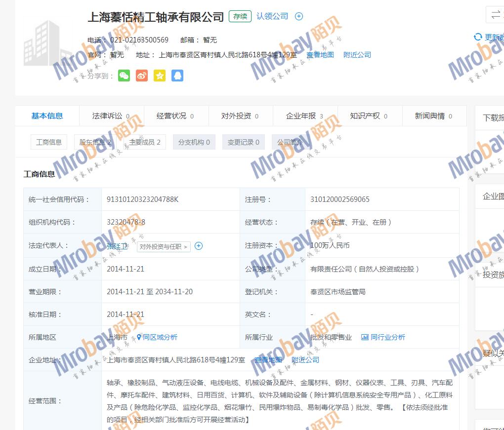This screenshot has width=504, height=430.
Task: Click 认领公司 link
Action: [272, 16]
